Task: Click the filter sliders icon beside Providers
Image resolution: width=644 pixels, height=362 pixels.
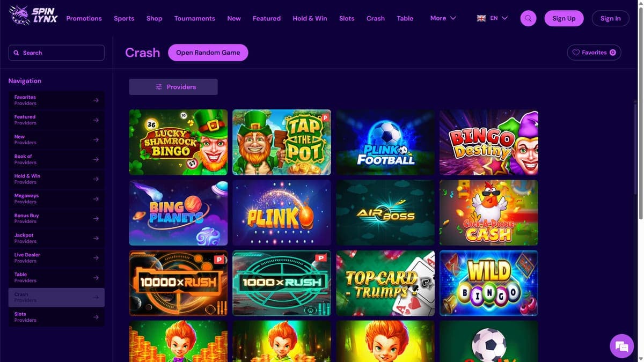Action: (159, 87)
